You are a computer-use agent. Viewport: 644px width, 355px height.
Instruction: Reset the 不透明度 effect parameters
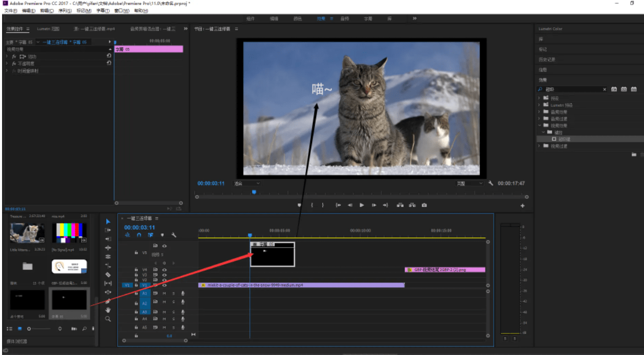click(109, 63)
